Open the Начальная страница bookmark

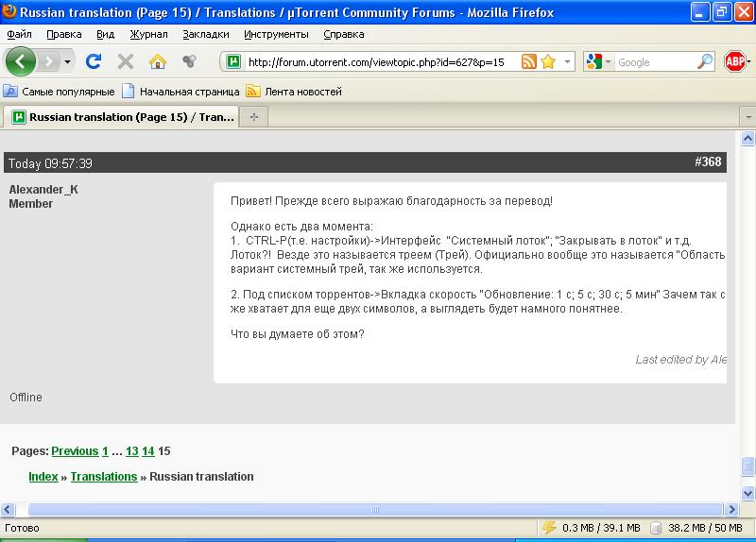point(180,92)
